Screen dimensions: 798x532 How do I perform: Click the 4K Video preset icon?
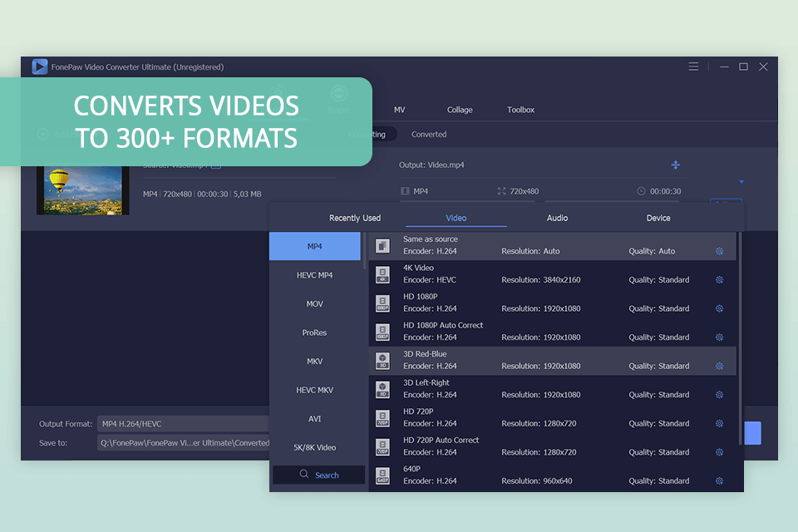[382, 275]
